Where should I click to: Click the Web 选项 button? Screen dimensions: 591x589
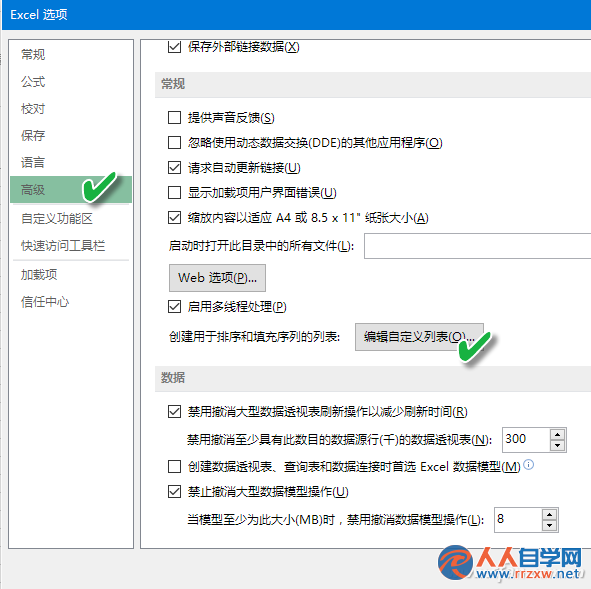pyautogui.click(x=217, y=278)
